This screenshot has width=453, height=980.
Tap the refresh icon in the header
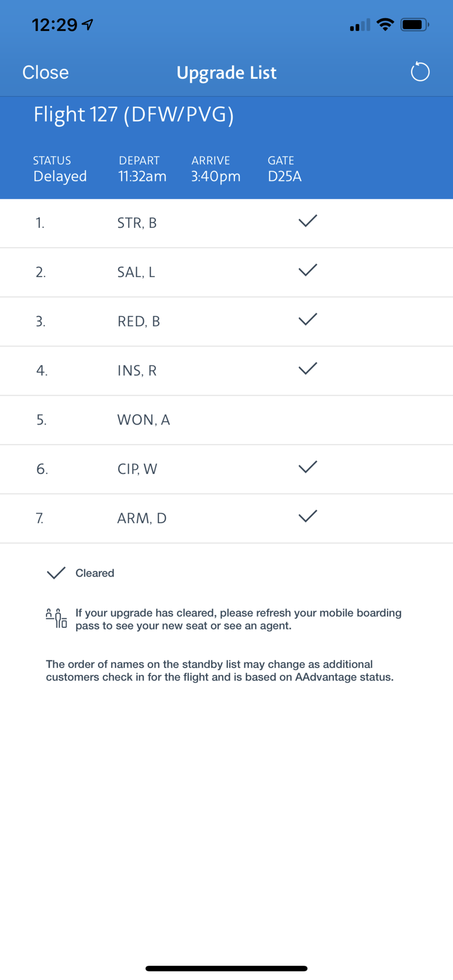[x=420, y=72]
